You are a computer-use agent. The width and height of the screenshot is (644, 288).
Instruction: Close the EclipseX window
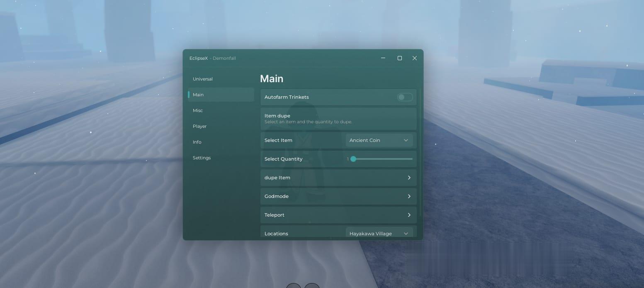point(415,58)
